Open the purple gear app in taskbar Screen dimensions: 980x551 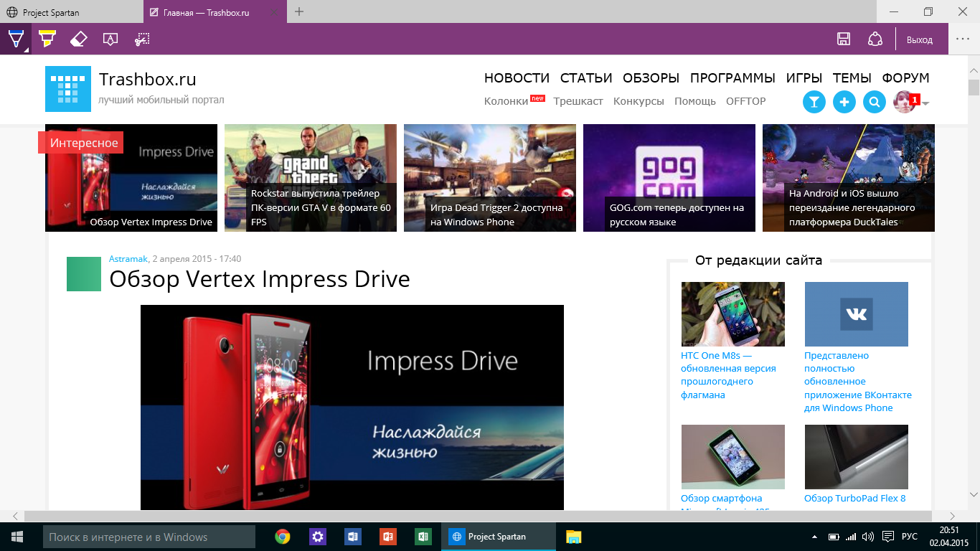318,537
